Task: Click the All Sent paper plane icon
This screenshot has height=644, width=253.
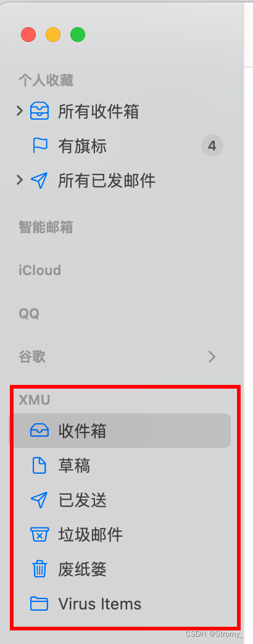Action: (39, 180)
